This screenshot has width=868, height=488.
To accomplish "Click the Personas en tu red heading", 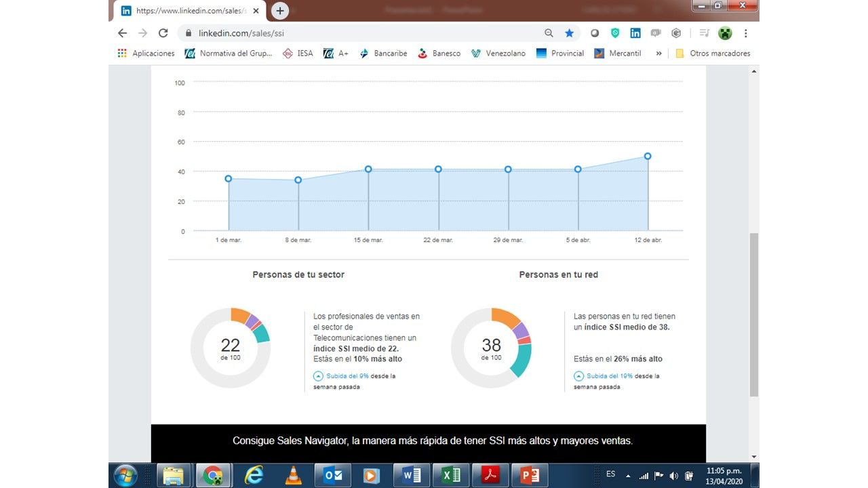I will click(559, 274).
